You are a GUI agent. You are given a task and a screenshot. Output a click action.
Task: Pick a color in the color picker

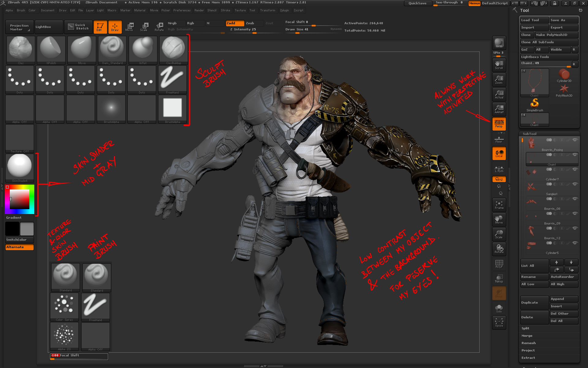pos(20,199)
